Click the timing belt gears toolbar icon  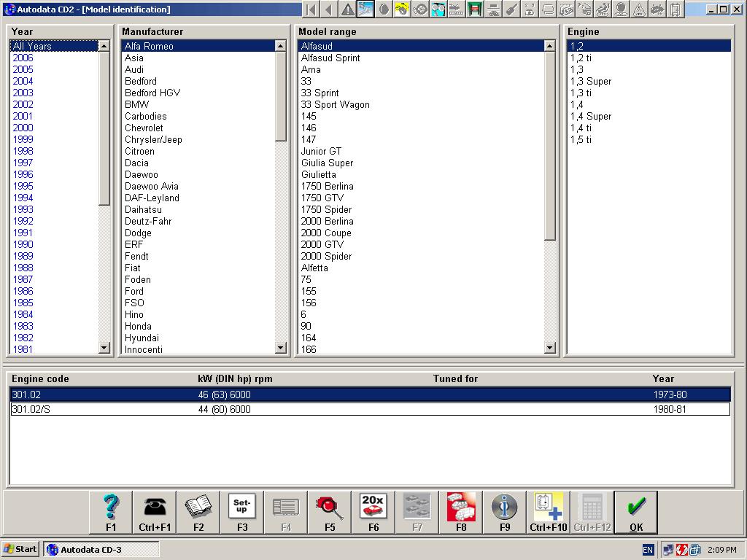[420, 9]
